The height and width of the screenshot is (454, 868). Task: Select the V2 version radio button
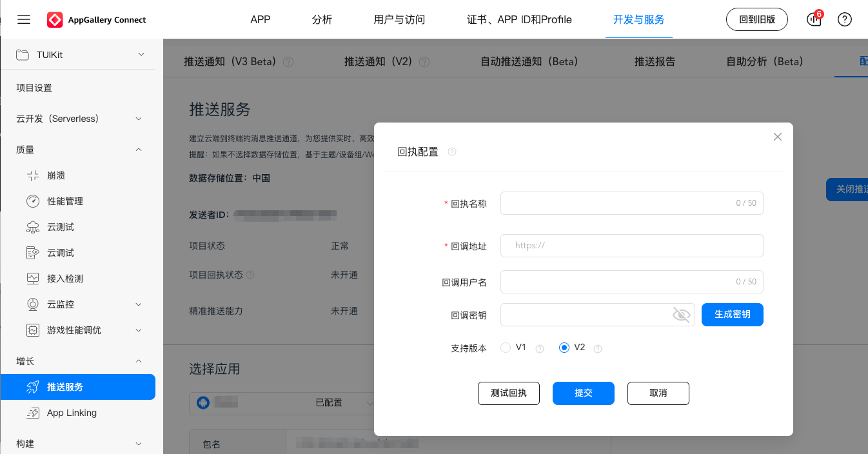pyautogui.click(x=564, y=348)
